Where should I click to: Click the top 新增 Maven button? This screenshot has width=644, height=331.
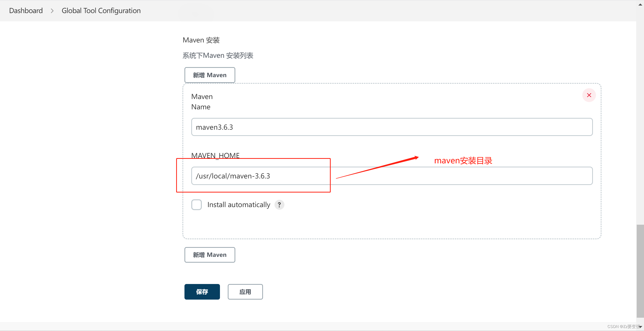[x=209, y=75]
